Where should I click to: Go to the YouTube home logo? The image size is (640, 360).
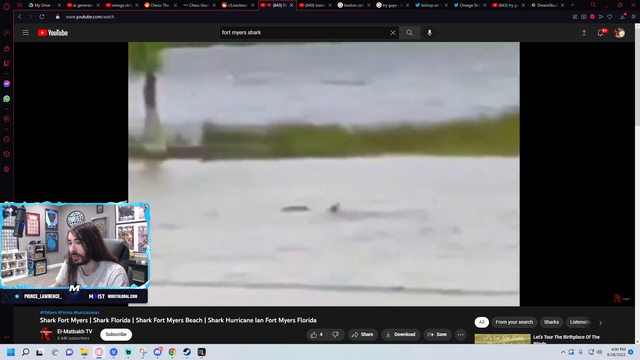click(x=53, y=33)
